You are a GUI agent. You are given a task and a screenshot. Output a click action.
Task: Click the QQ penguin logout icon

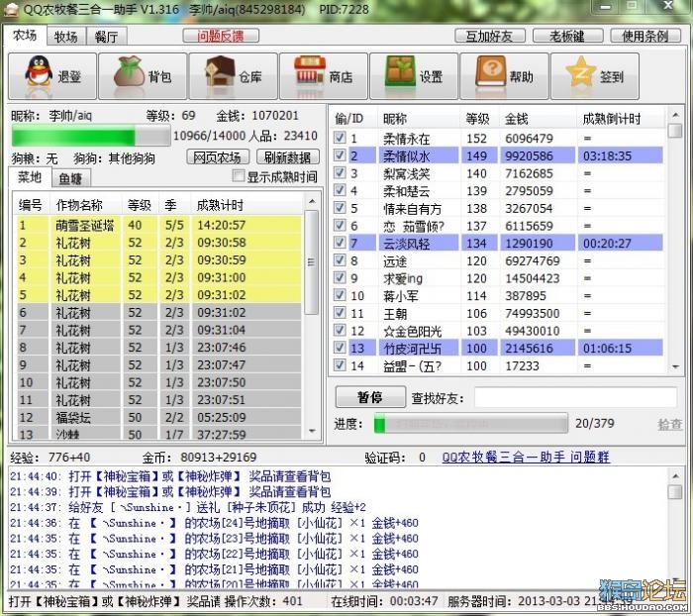pos(39,73)
